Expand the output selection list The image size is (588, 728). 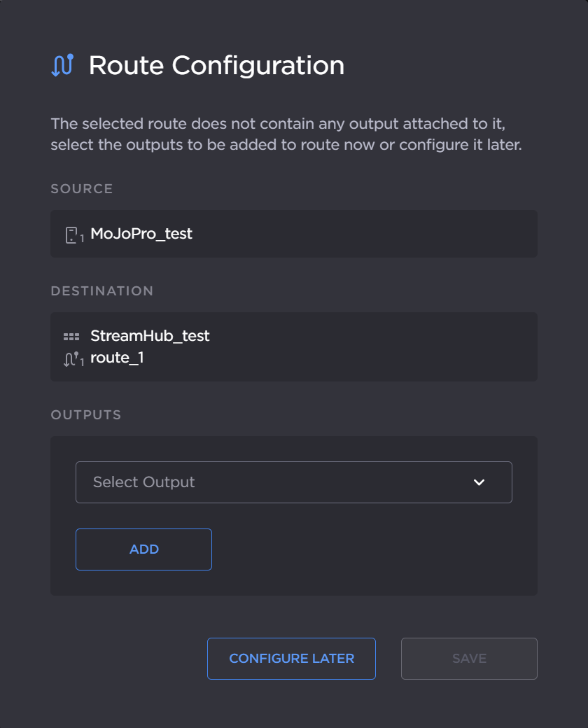click(294, 482)
